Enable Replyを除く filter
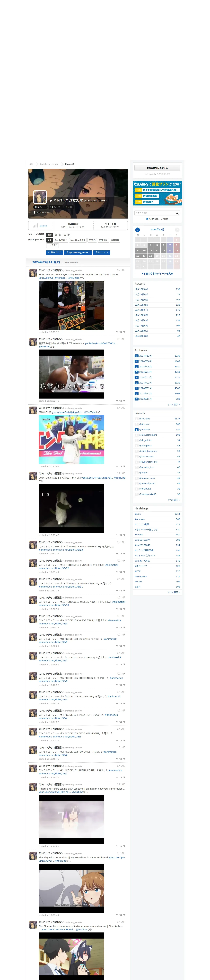 pos(61,240)
